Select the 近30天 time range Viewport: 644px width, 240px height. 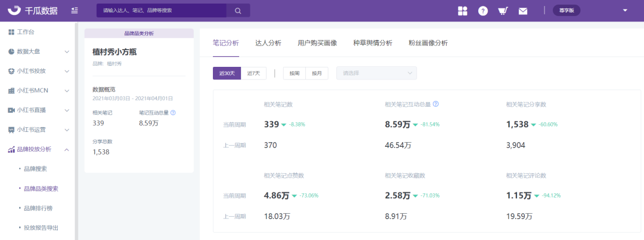click(227, 73)
